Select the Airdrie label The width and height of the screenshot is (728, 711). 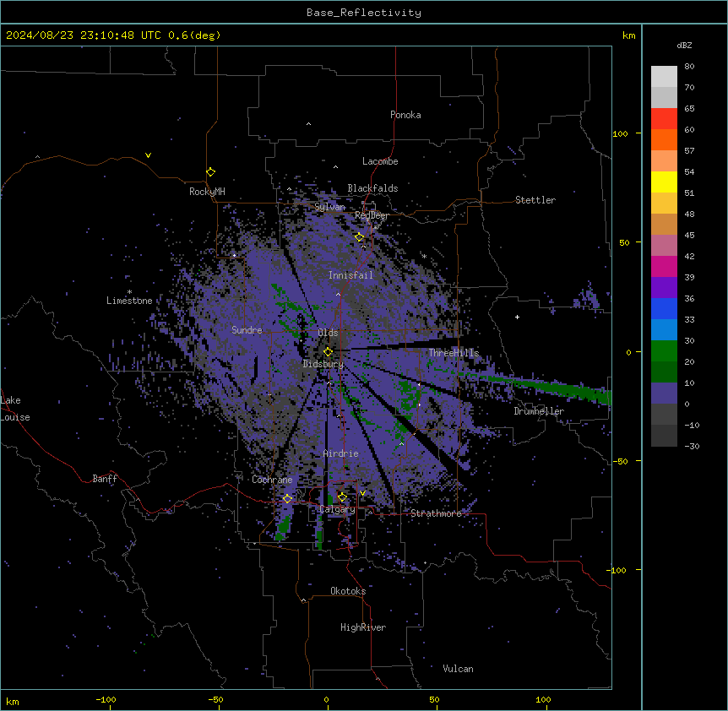pos(341,453)
